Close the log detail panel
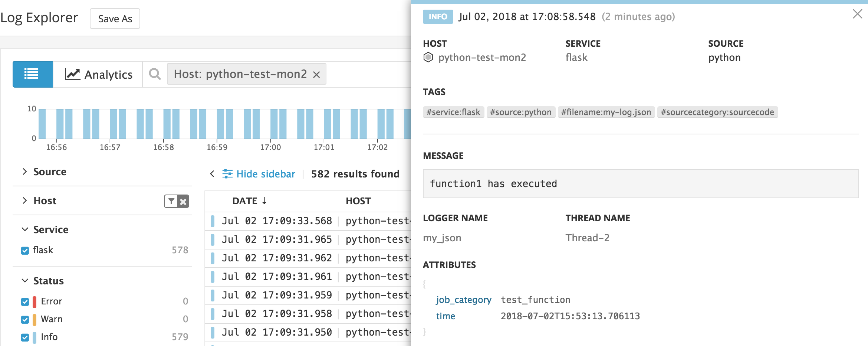The image size is (868, 346). [x=857, y=14]
